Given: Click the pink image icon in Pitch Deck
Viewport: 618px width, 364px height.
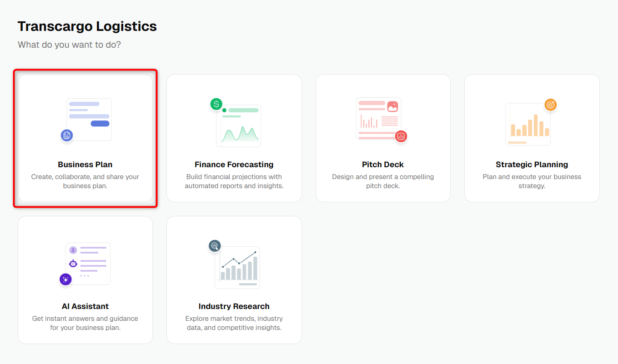Looking at the screenshot, I should [x=392, y=107].
